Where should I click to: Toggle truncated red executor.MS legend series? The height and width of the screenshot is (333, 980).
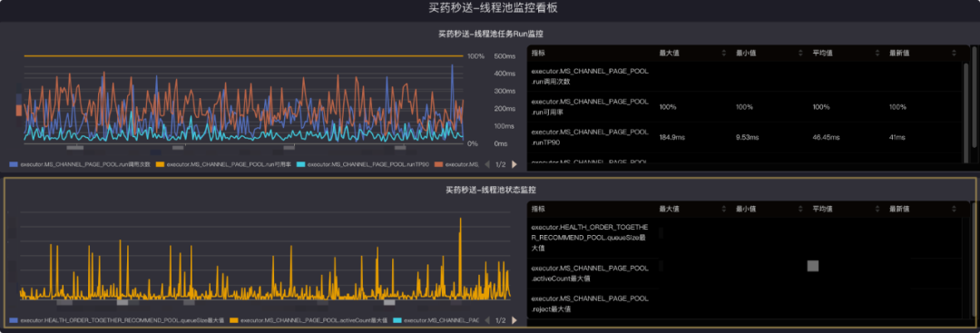pos(456,164)
